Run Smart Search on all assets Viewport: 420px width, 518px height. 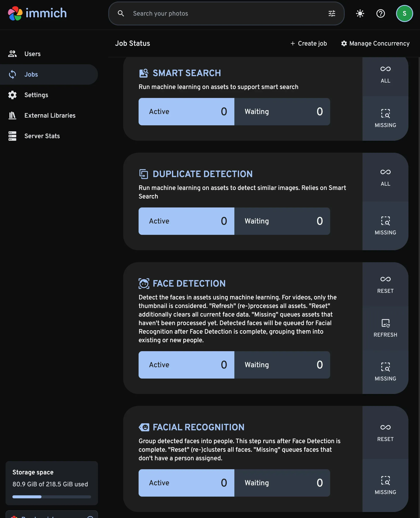(385, 74)
